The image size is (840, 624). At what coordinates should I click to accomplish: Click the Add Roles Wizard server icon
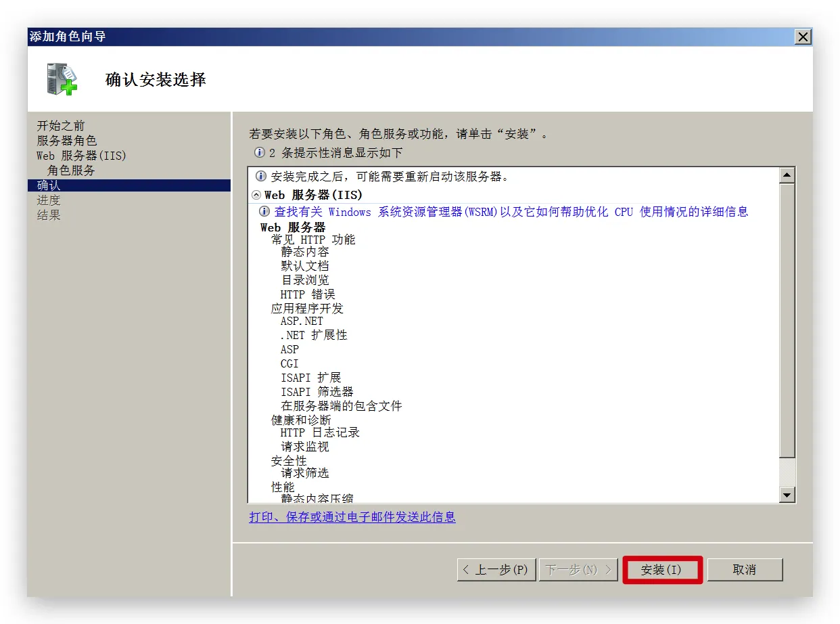click(x=62, y=79)
